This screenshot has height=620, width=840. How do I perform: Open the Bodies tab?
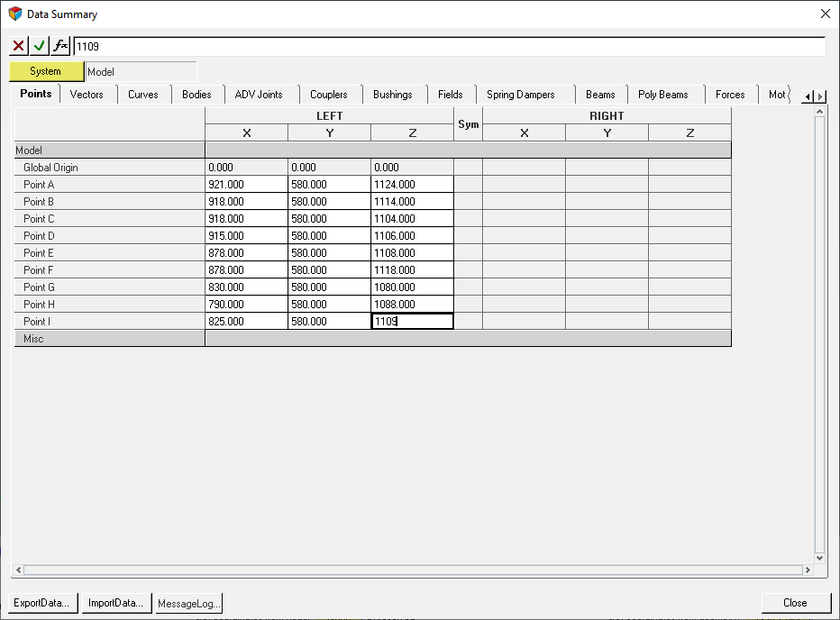[196, 95]
